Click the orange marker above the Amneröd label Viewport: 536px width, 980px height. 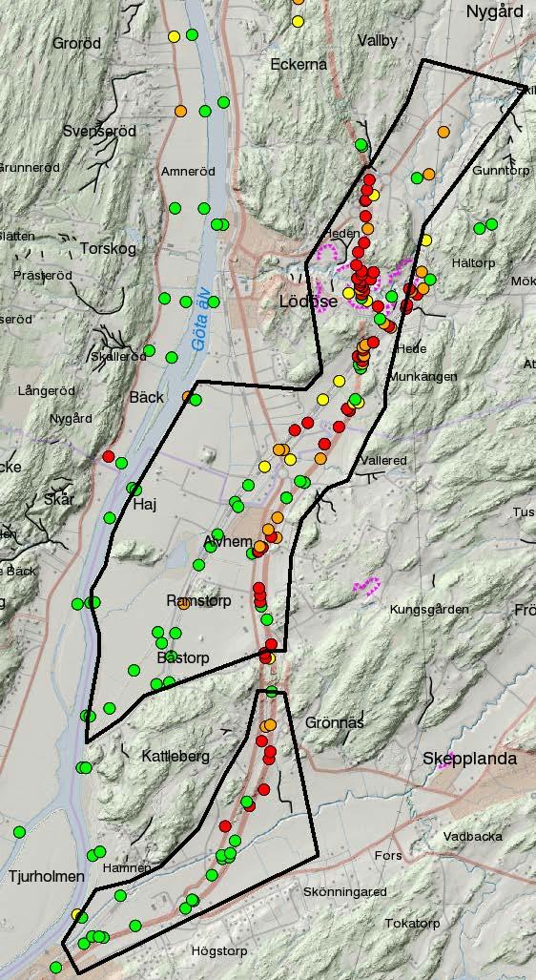180,112
